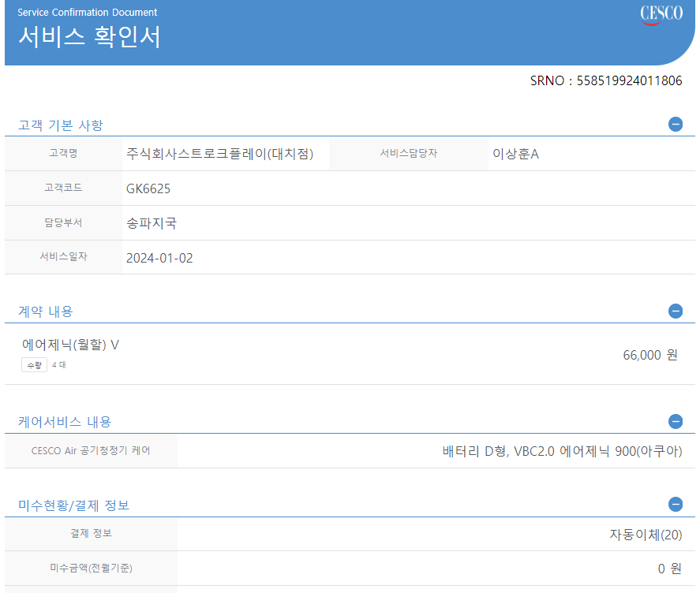The width and height of the screenshot is (700, 593).
Task: Click the 자동이체(20) payment info value
Action: 646,535
